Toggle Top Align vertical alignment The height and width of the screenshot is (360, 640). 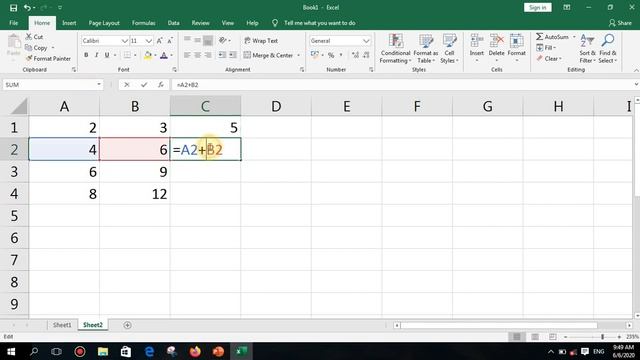point(187,40)
